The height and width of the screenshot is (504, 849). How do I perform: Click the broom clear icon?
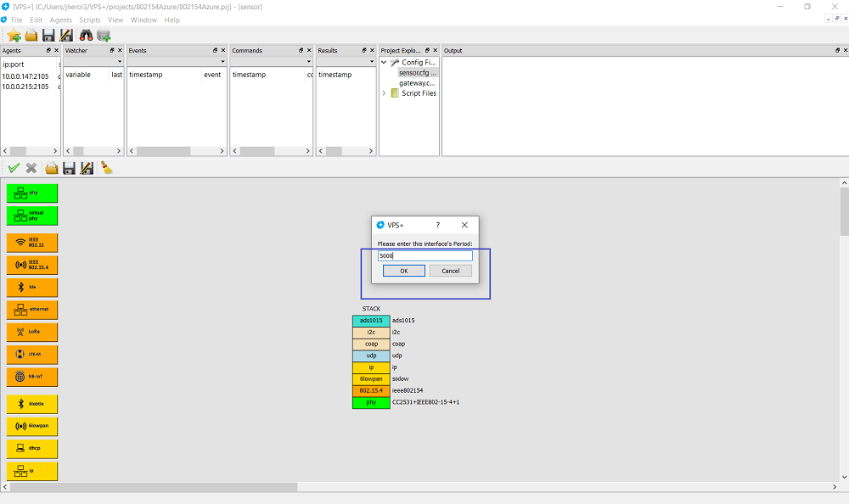click(x=107, y=168)
